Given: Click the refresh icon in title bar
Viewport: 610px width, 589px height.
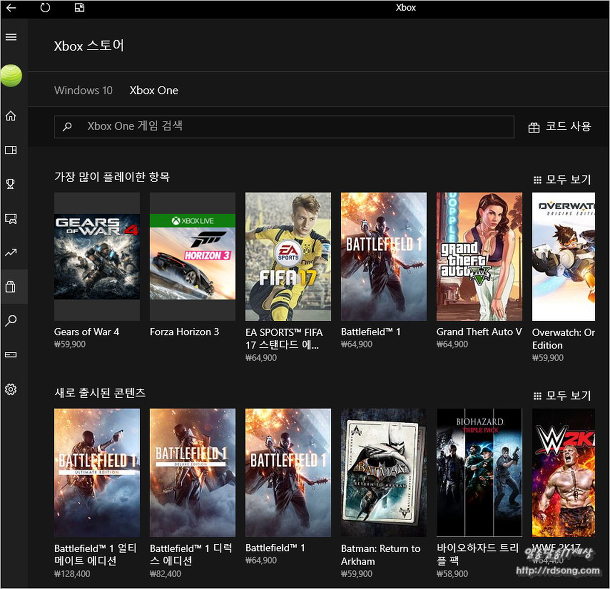Looking at the screenshot, I should (46, 8).
